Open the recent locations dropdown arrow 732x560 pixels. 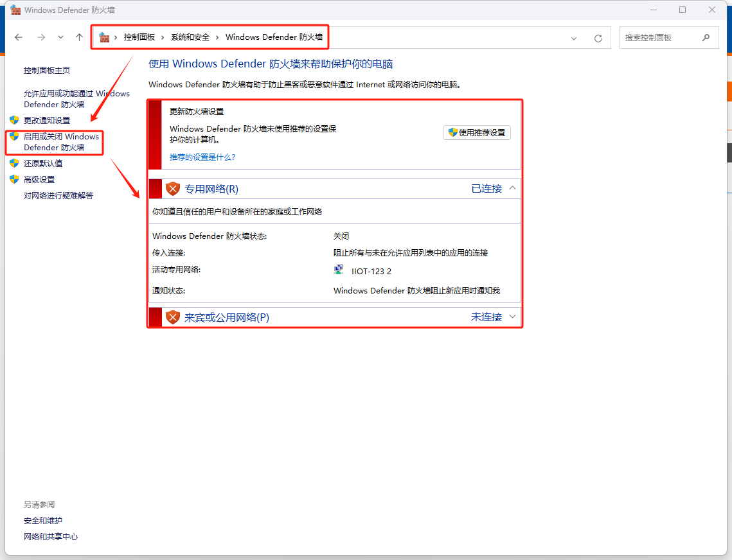point(60,37)
